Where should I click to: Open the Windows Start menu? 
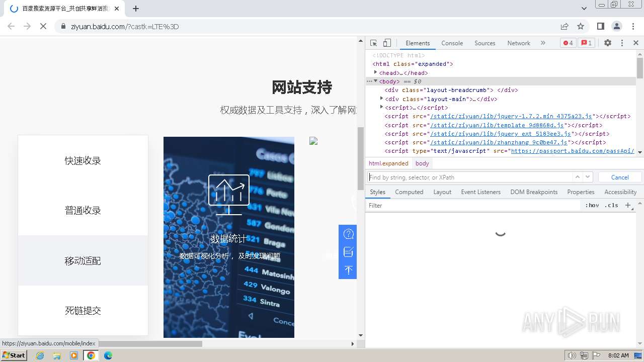click(14, 355)
